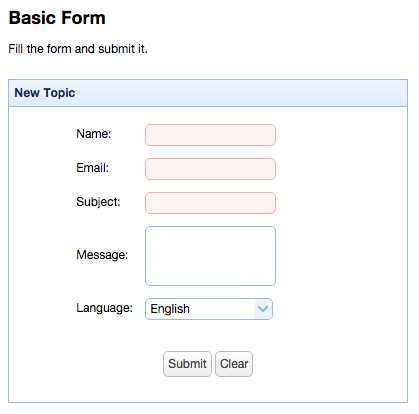Viewport: 419px width, 414px height.
Task: Place cursor in the Message textarea
Action: click(210, 256)
